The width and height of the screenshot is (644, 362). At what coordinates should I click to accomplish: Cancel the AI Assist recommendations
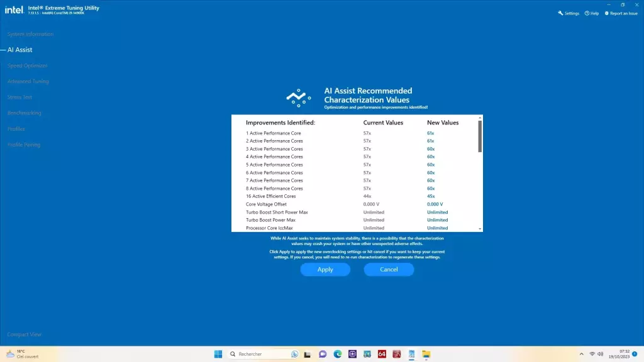389,269
